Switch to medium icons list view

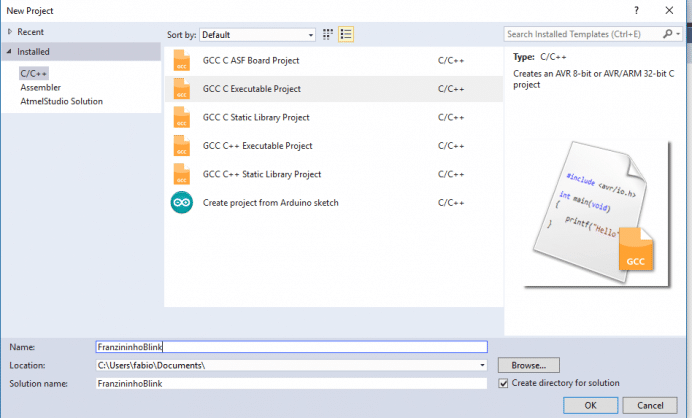346,34
